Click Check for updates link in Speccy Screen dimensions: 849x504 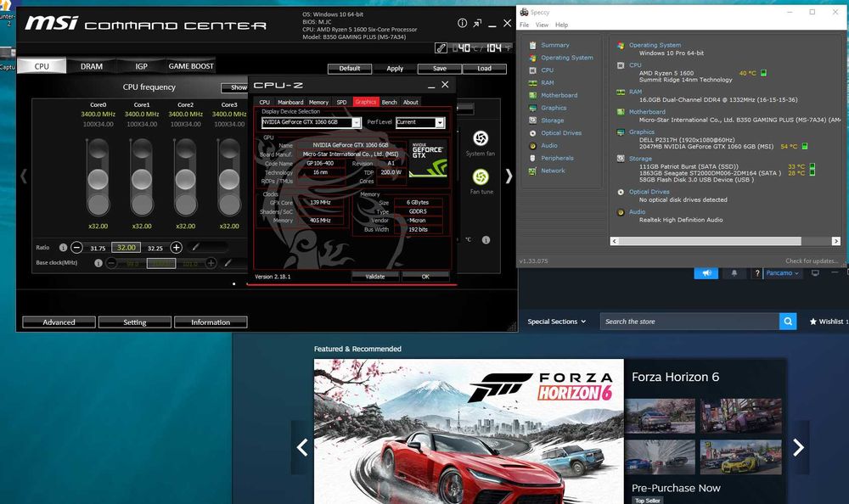click(x=811, y=261)
